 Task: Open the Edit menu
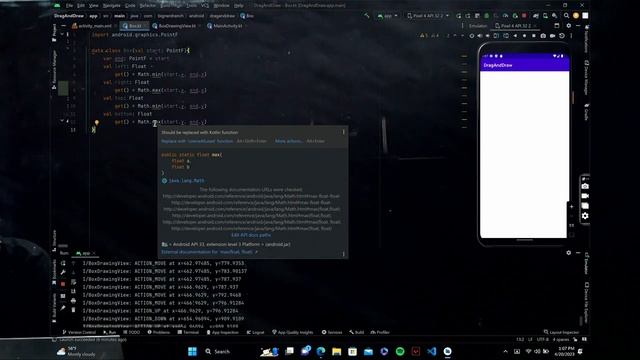click(x=81, y=6)
